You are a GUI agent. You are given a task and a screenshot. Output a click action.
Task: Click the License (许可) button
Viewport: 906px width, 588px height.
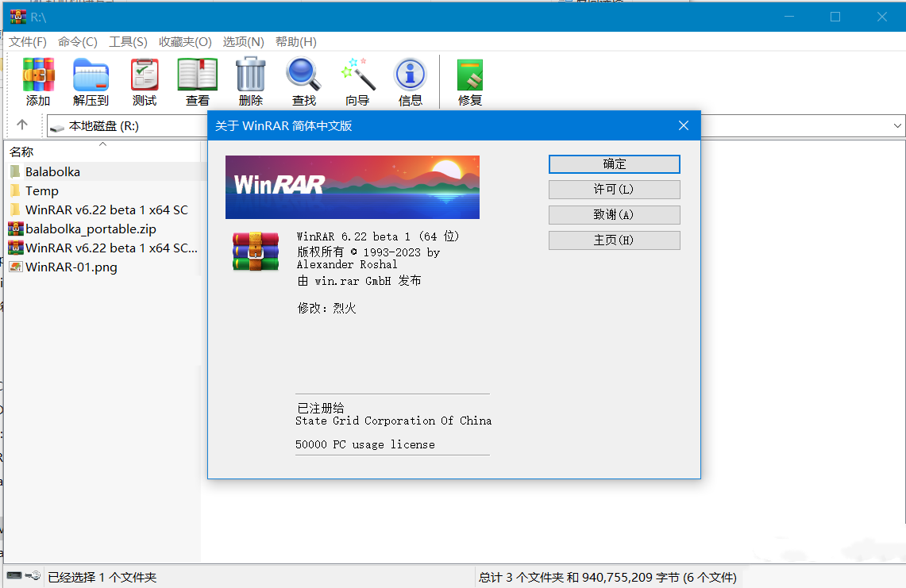tap(614, 190)
